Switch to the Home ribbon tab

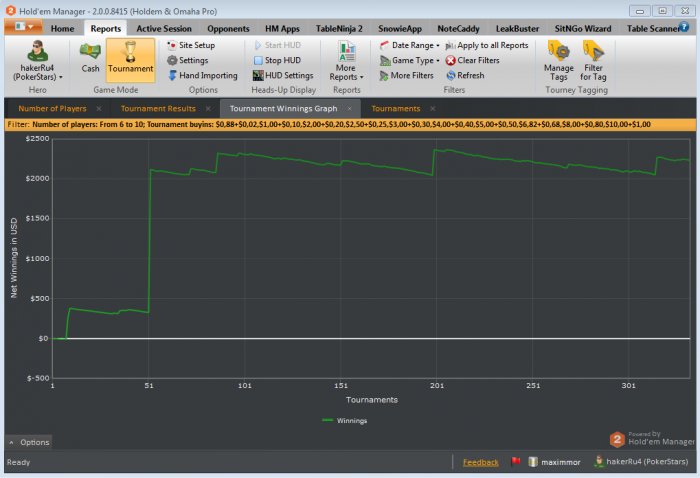pos(62,29)
